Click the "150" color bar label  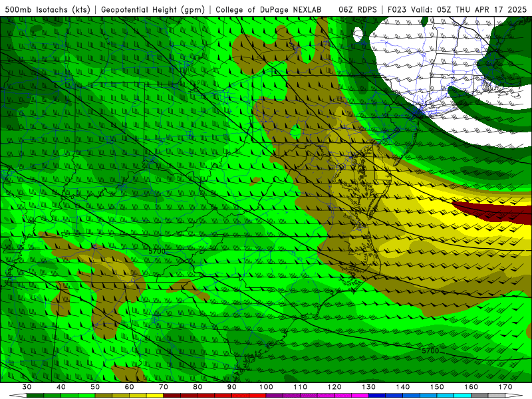pos(437,387)
